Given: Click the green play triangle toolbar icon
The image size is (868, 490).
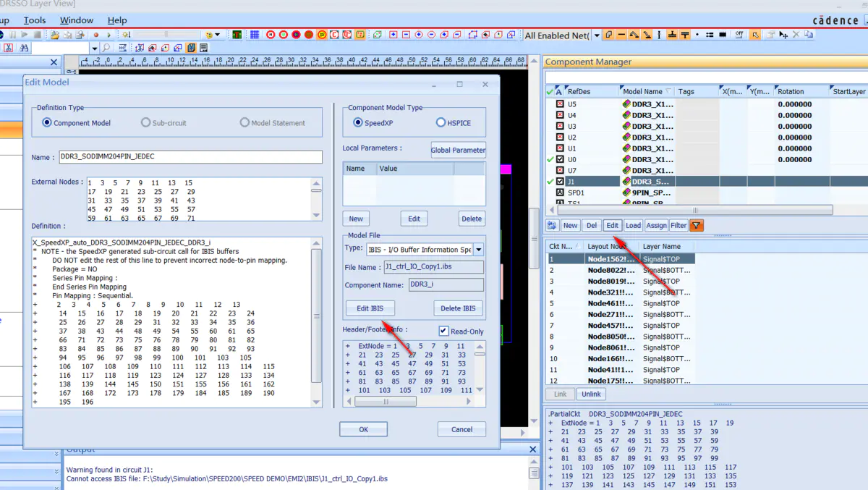Looking at the screenshot, I should point(109,35).
